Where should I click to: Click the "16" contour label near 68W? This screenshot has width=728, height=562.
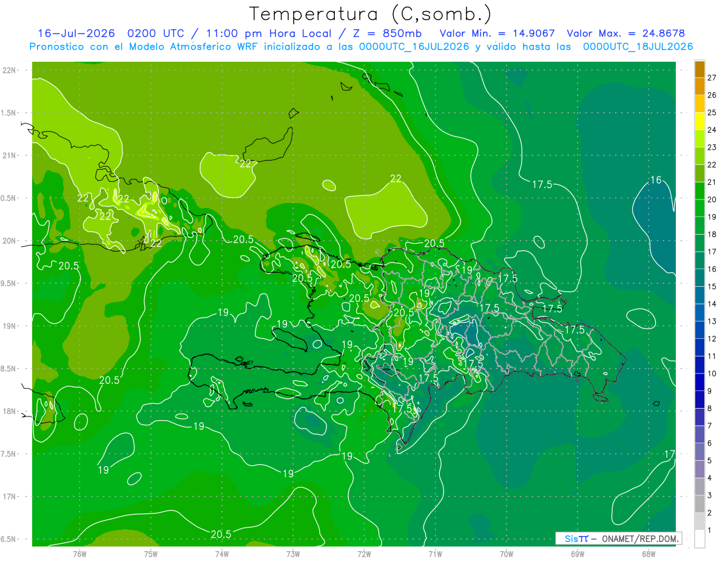655,180
